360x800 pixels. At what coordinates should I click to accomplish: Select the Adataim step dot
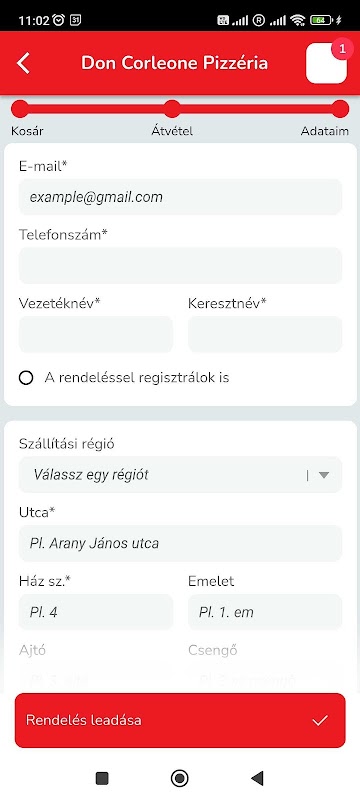pyautogui.click(x=340, y=109)
